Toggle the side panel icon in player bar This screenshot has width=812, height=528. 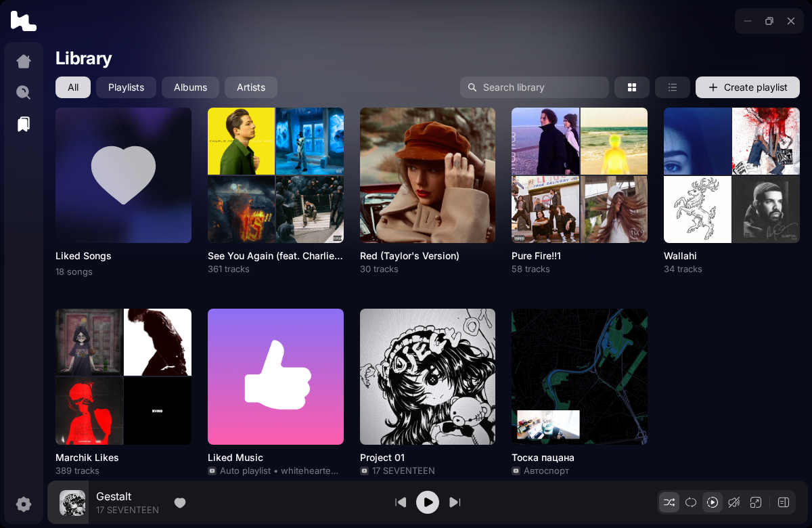coord(784,502)
